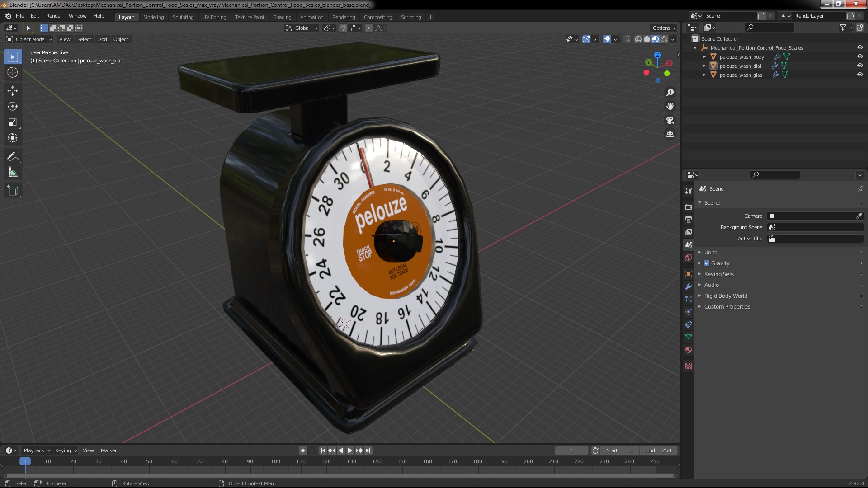Screen dimensions: 868x488
Task: Activate the Scale tool
Action: click(x=13, y=122)
